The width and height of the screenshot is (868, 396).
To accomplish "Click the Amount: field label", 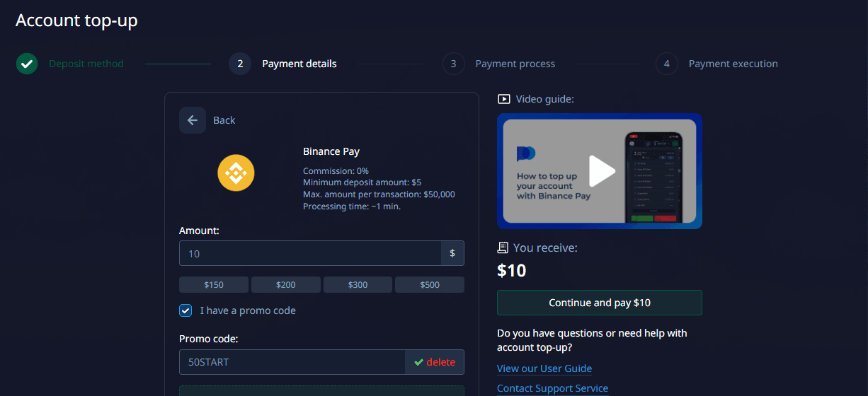I will [199, 231].
